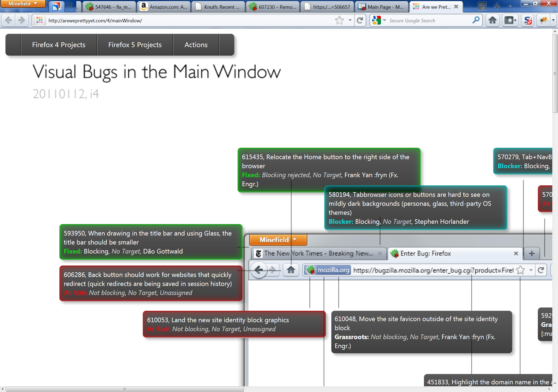Click the down arrow of the vertical scrollbar
The image size is (558, 392).
point(555,383)
